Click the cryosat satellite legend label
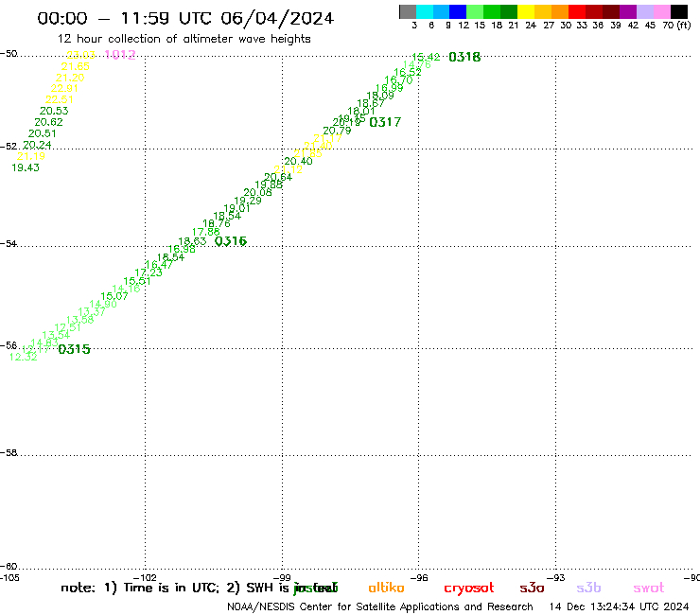Image resolution: width=700 pixels, height=615 pixels. click(469, 589)
